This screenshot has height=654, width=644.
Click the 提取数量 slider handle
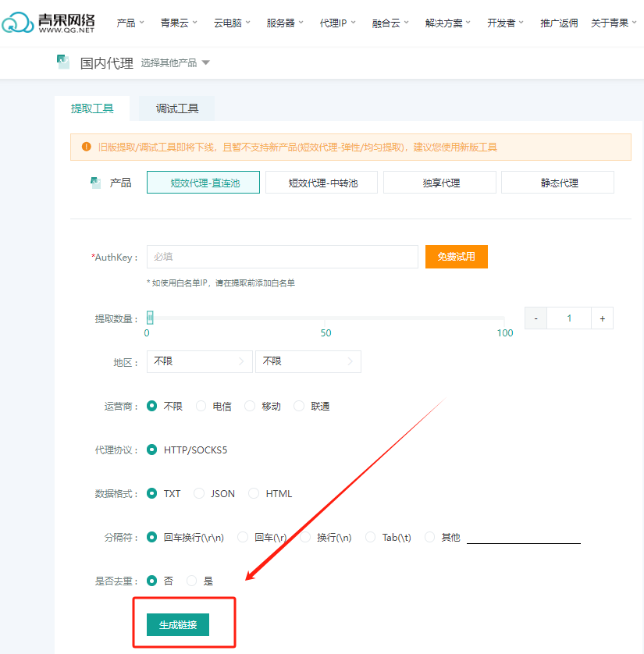(150, 318)
